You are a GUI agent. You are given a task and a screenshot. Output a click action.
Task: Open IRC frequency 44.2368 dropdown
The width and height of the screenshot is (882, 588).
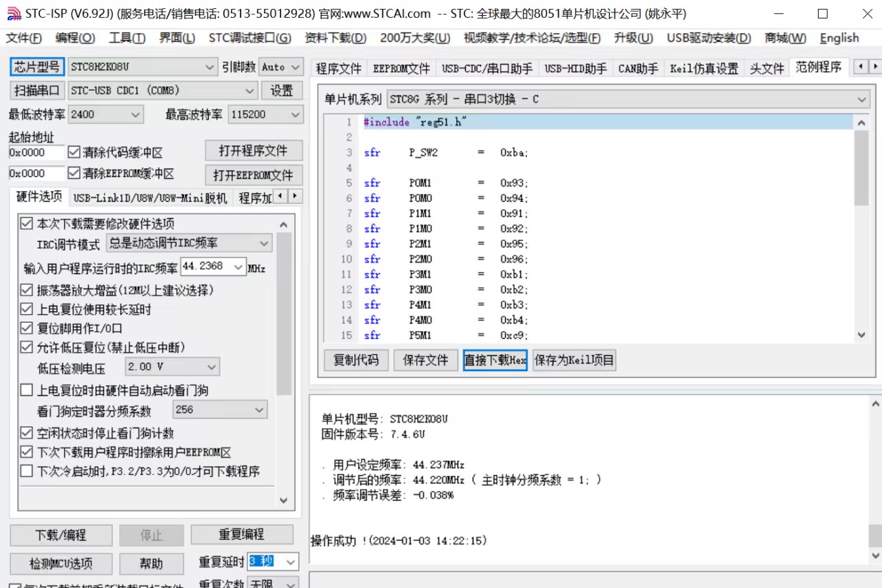[x=238, y=266]
